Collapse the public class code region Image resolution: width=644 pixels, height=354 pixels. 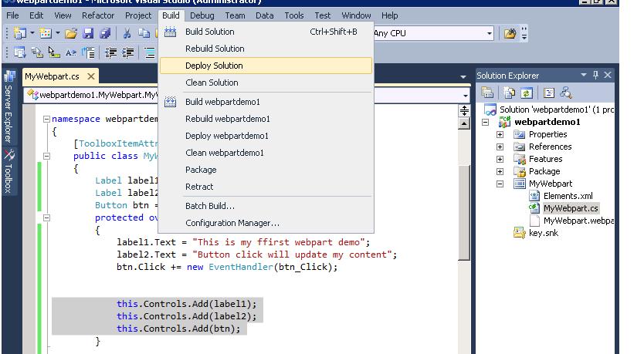46,156
